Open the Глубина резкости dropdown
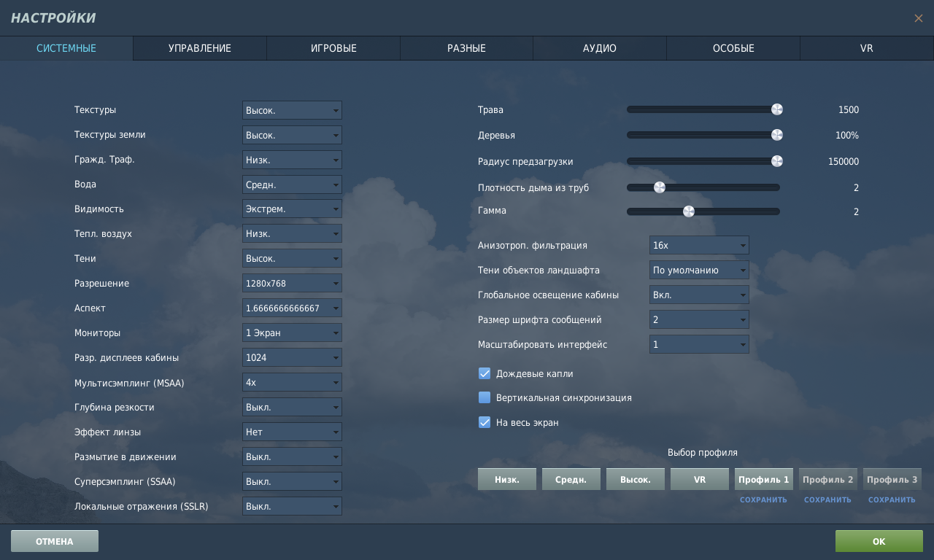This screenshot has width=934, height=560. pos(292,407)
